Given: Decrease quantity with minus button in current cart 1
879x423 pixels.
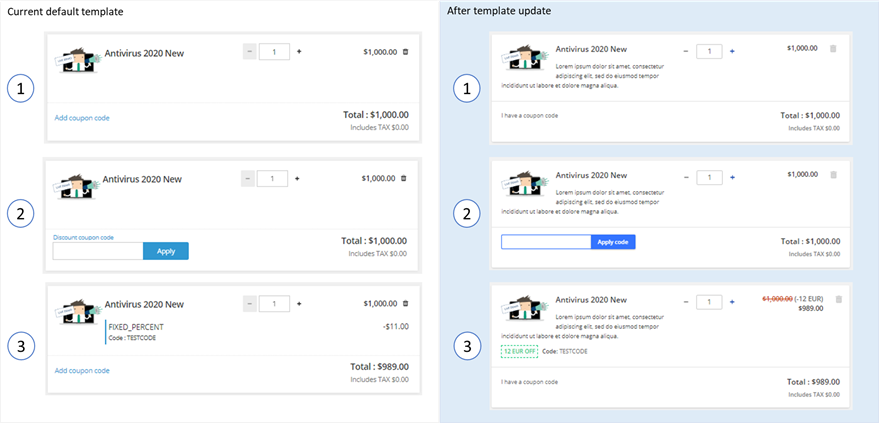Looking at the screenshot, I should pyautogui.click(x=249, y=52).
